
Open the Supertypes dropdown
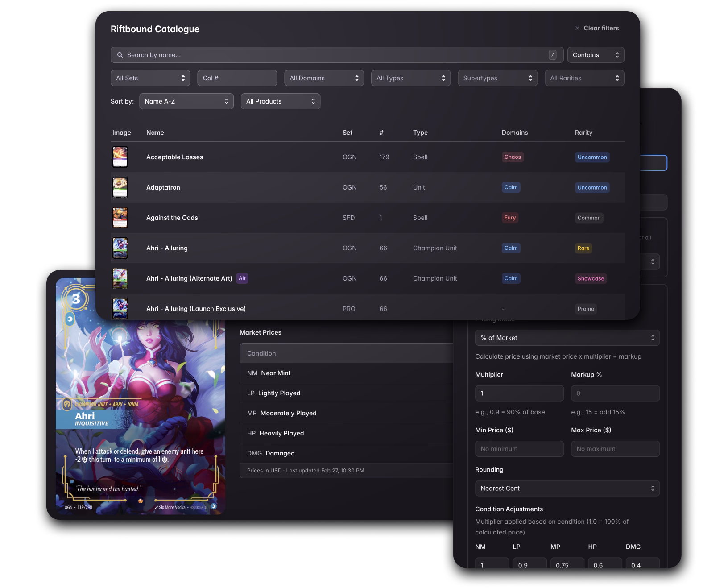point(497,78)
